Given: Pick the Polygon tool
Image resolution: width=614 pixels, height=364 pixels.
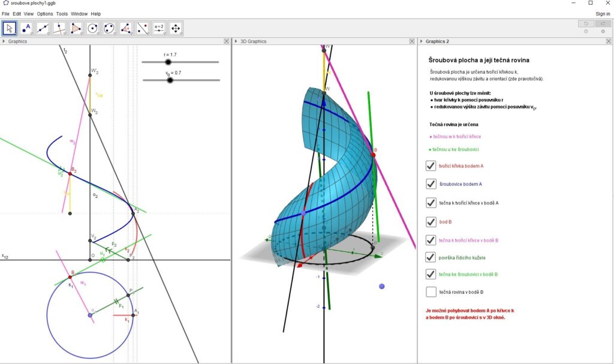Looking at the screenshot, I should pos(76,28).
